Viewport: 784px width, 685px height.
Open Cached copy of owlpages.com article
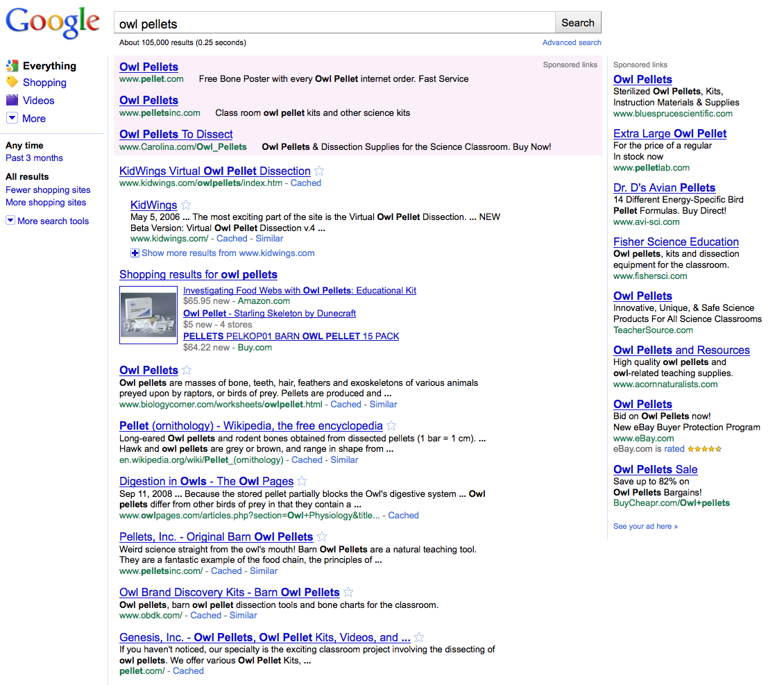click(403, 516)
